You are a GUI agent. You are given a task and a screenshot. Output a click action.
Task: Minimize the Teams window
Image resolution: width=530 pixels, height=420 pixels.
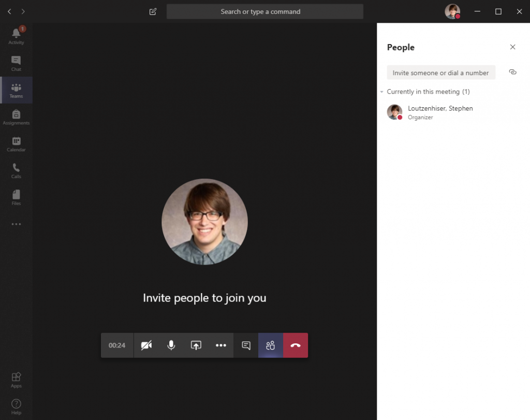click(x=477, y=11)
